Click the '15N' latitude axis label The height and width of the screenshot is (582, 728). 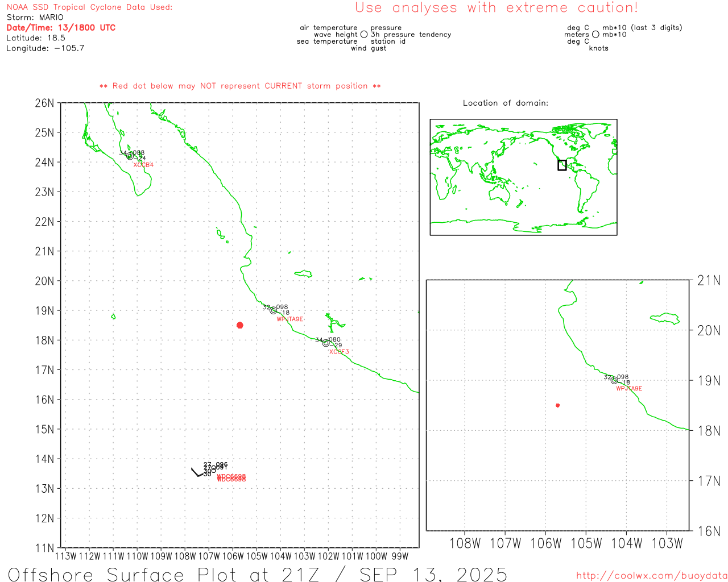pos(44,429)
